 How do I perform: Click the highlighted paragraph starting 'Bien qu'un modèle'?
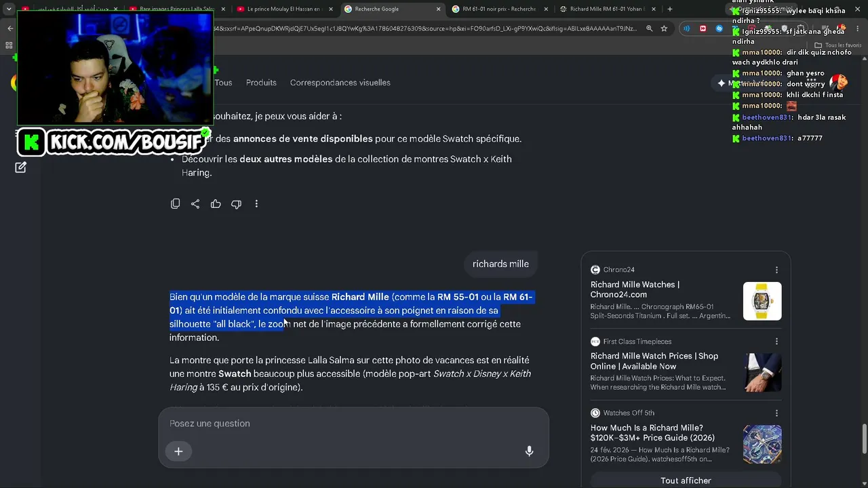click(351, 317)
